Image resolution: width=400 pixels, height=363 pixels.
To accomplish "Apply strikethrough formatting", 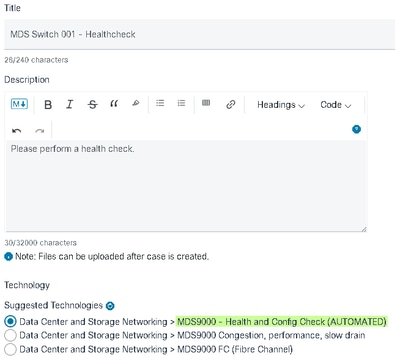I will (x=92, y=105).
